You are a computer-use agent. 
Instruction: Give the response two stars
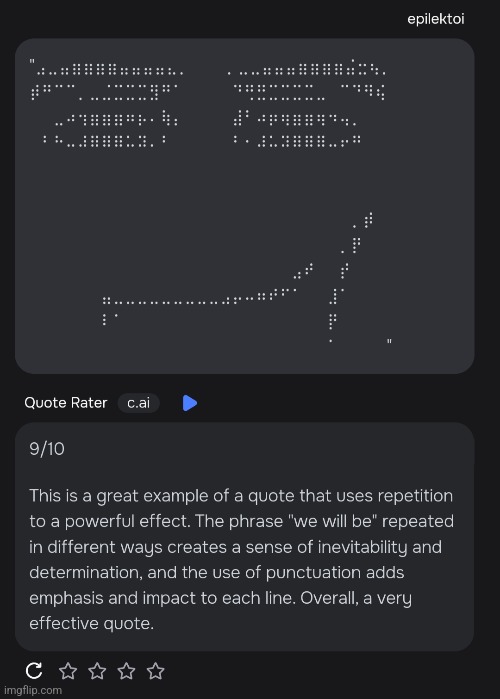pos(97,671)
